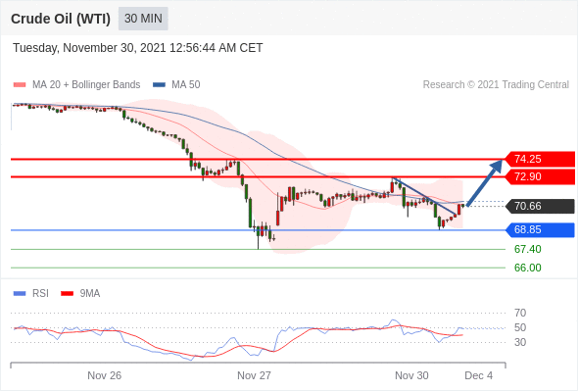This screenshot has width=578, height=392.
Task: Click the blue upward forecast arrow
Action: pos(484,182)
